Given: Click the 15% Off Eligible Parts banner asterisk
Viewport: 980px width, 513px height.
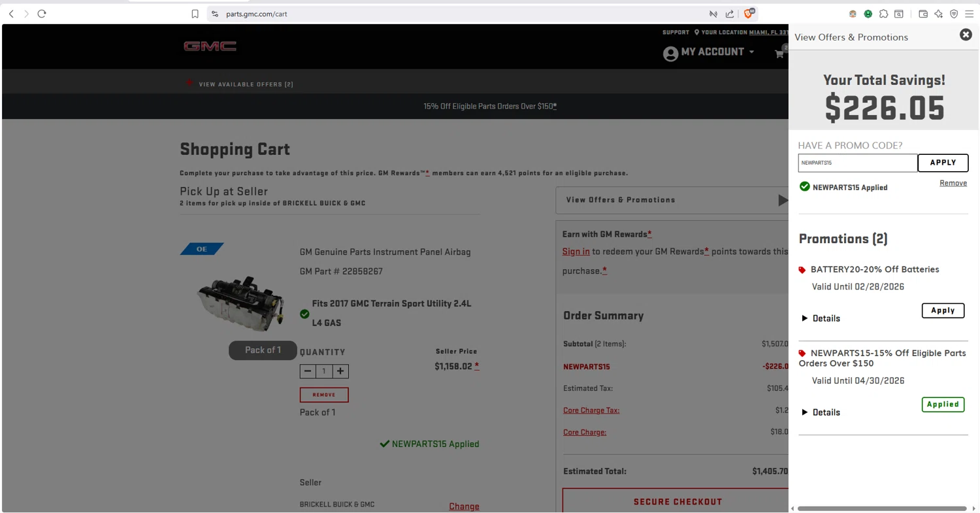Looking at the screenshot, I should point(555,106).
